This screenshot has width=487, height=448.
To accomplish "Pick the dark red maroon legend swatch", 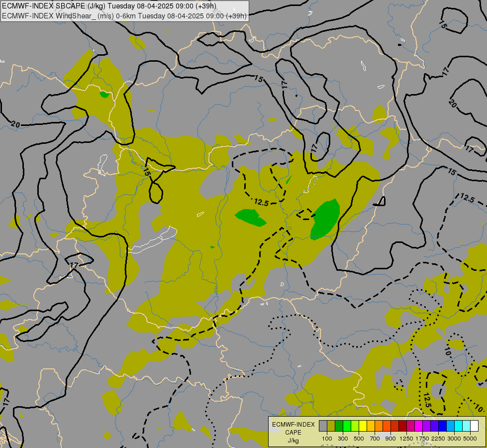I will (x=402, y=426).
